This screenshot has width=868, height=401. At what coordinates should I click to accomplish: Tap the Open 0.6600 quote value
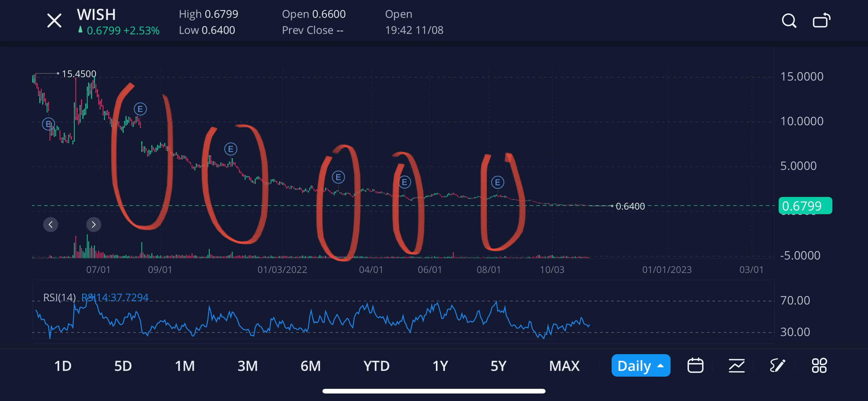pos(314,14)
